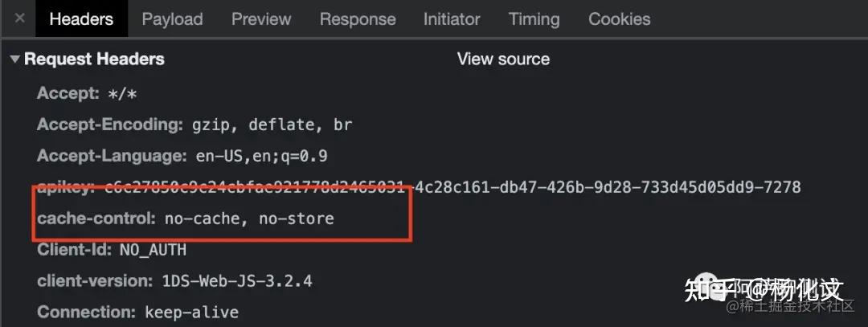Switch to the Headers tab

(x=81, y=19)
